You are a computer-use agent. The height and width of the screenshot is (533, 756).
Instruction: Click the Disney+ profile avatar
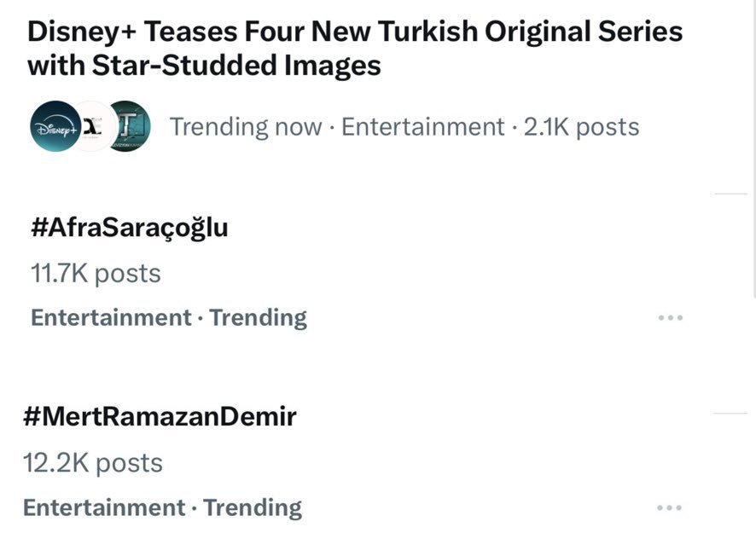[x=54, y=127]
